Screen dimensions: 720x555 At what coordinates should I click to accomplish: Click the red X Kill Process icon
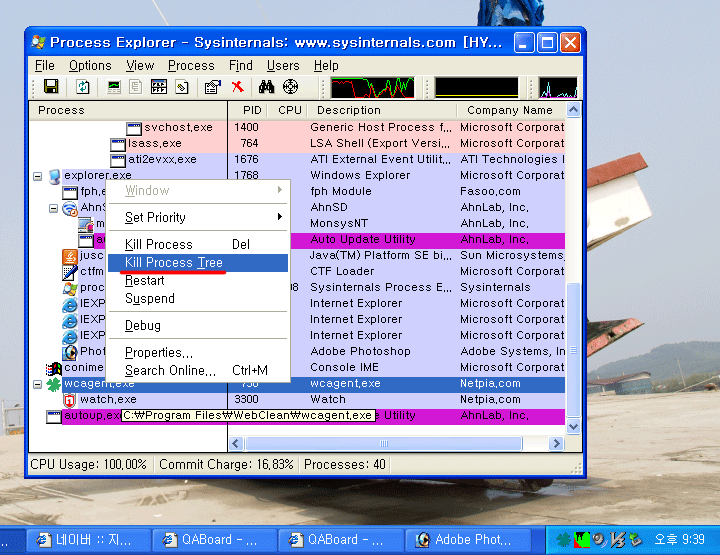tap(237, 86)
